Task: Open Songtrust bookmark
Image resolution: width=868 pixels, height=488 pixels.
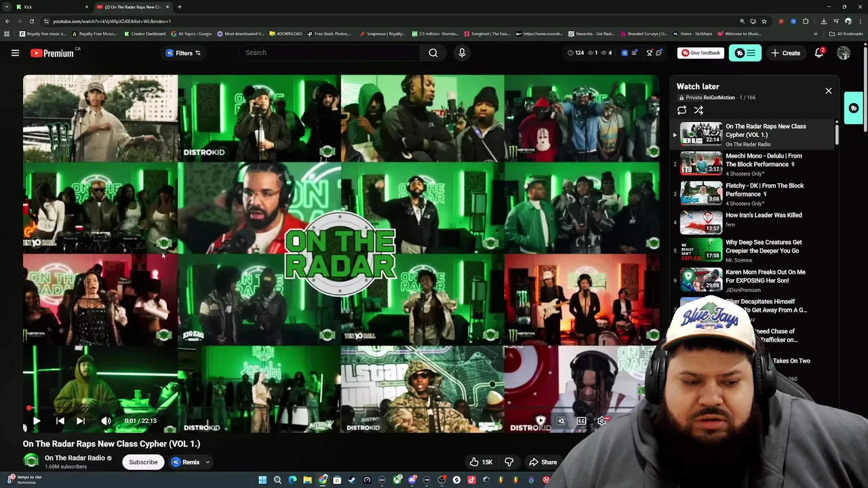Action: [487, 34]
